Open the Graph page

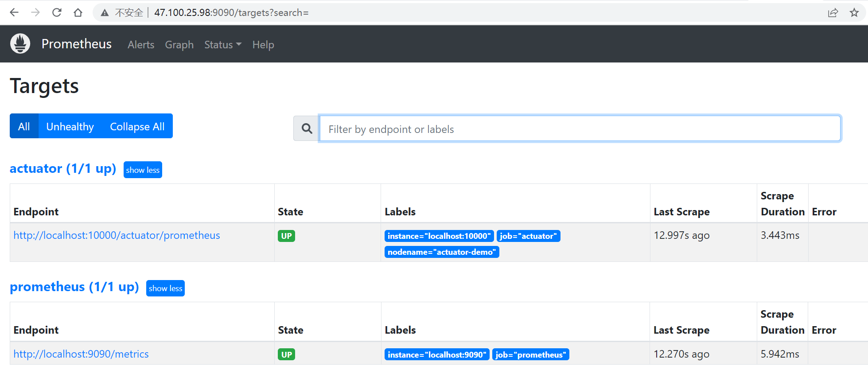click(x=179, y=45)
